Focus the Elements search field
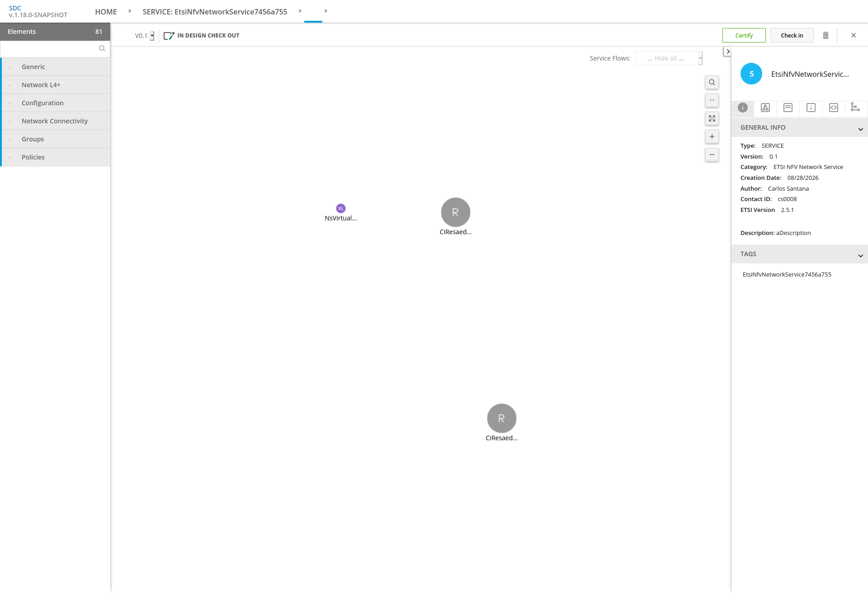 pyautogui.click(x=50, y=49)
